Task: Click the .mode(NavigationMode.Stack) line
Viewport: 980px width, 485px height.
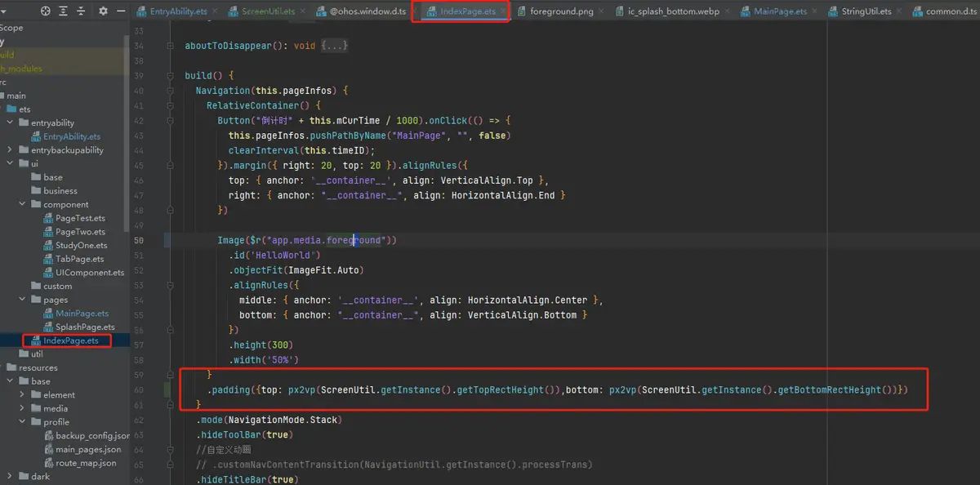Action: [269, 420]
